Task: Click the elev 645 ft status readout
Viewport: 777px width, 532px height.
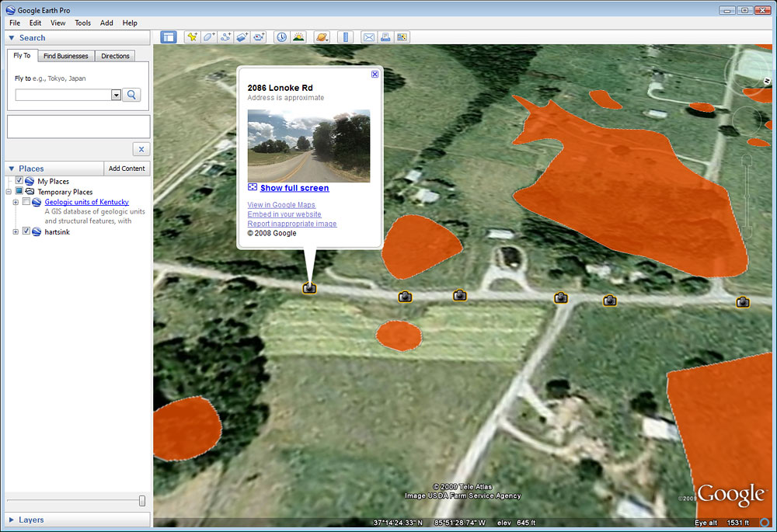Action: (x=517, y=523)
